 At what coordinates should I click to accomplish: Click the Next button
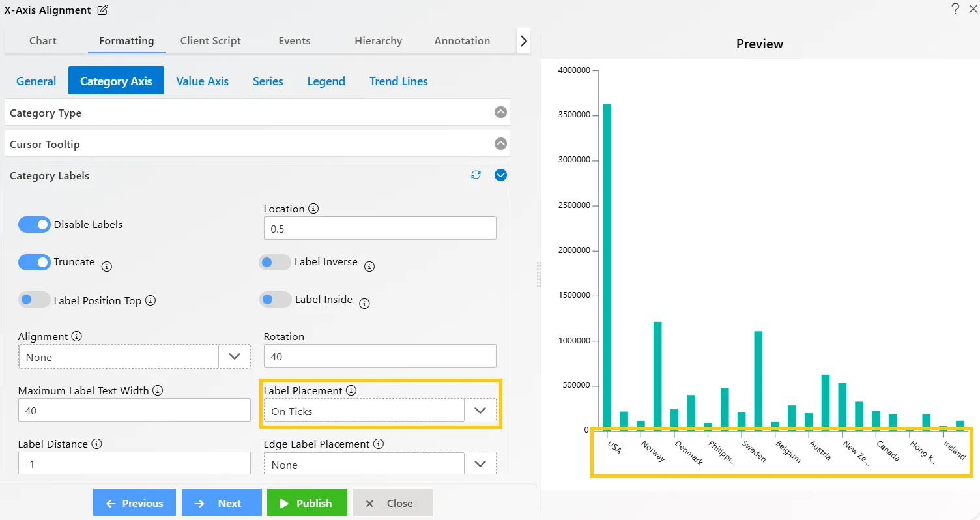click(222, 503)
